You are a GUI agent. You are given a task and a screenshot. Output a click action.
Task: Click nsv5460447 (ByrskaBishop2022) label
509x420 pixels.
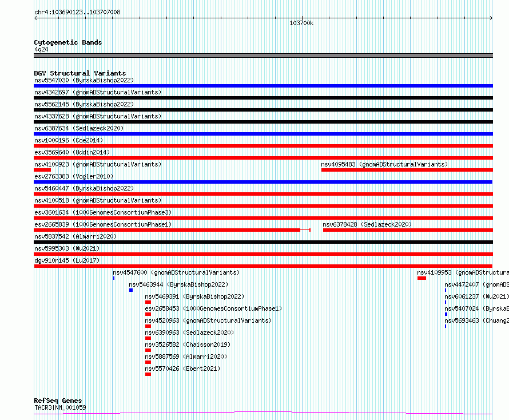tap(84, 188)
